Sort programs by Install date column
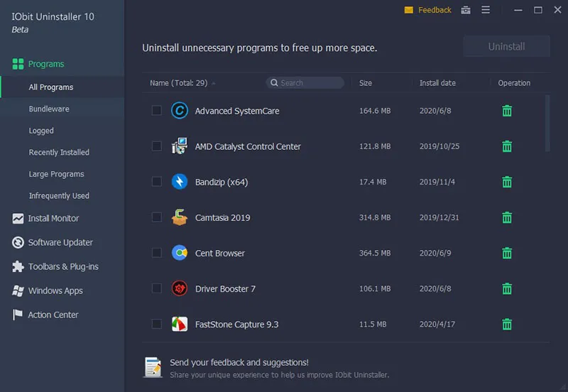 (437, 83)
